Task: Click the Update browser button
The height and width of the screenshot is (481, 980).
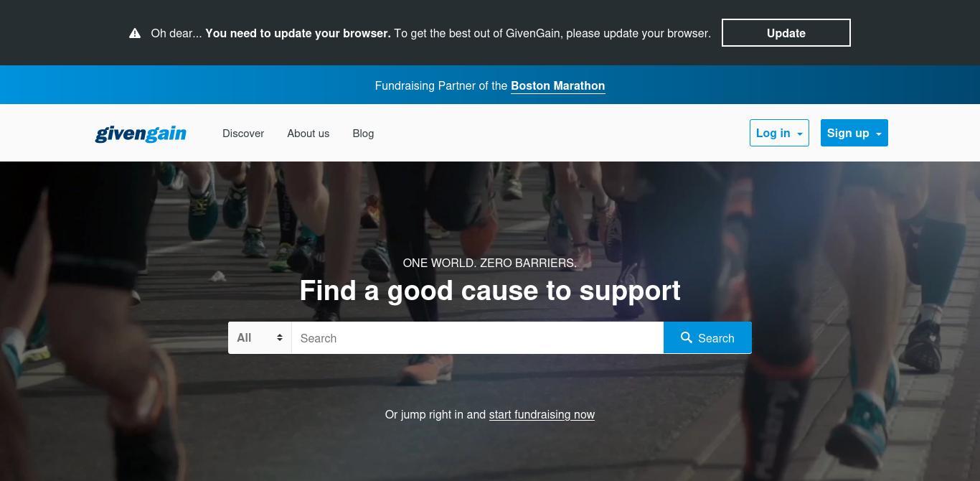Action: pos(786,33)
